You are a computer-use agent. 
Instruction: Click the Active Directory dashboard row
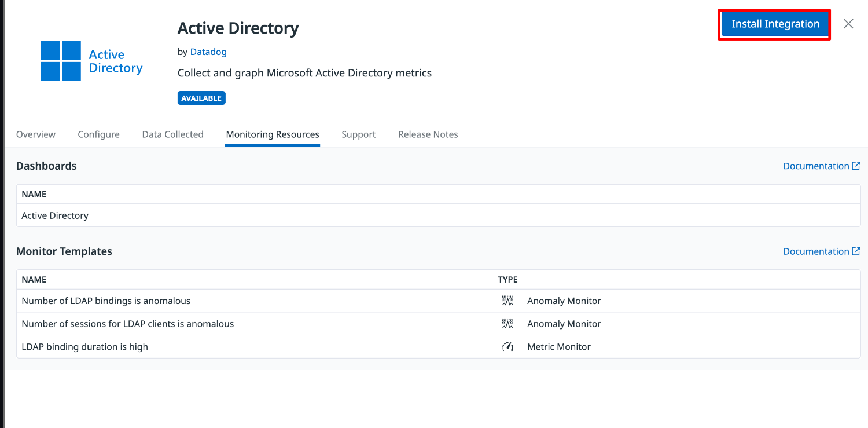point(438,215)
